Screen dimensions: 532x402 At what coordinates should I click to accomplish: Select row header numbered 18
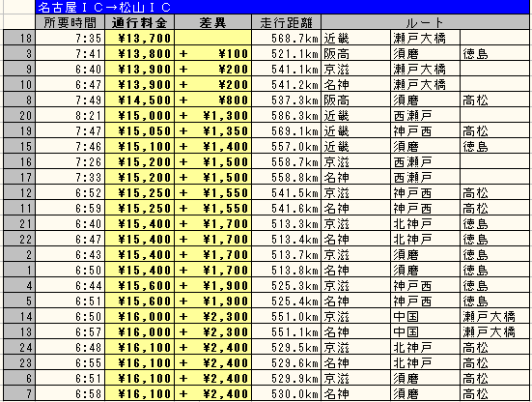coord(19,38)
